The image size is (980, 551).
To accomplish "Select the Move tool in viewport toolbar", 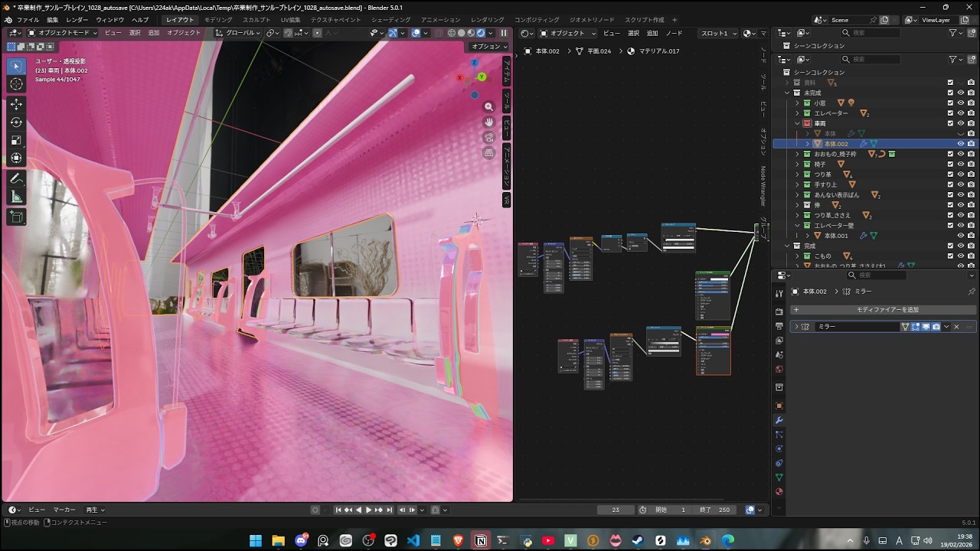I will [x=16, y=103].
